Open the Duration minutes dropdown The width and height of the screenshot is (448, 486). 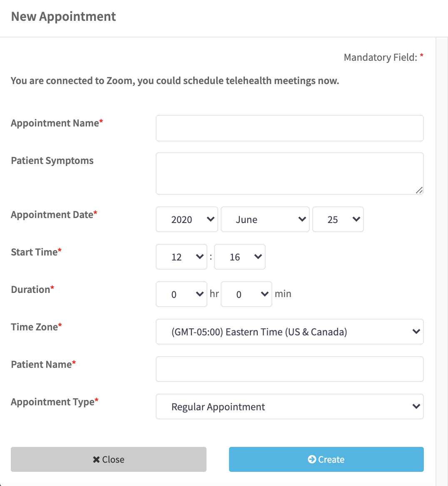[246, 294]
